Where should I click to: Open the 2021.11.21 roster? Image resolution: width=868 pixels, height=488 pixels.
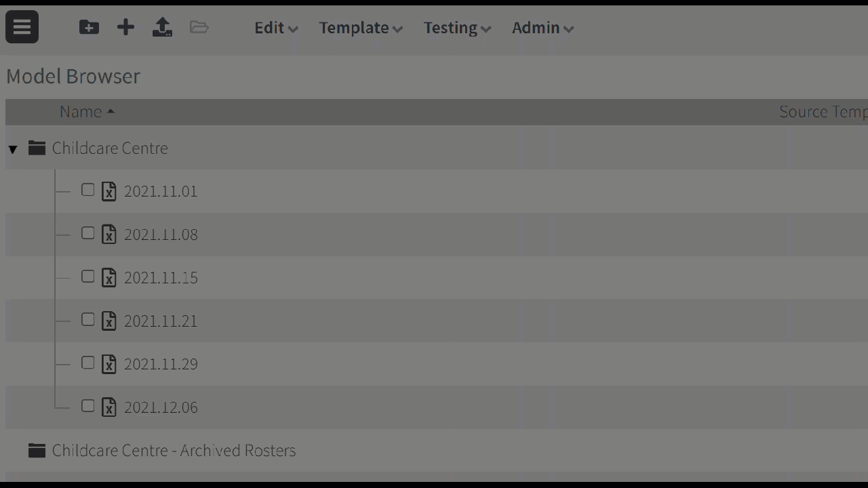pyautogui.click(x=161, y=321)
